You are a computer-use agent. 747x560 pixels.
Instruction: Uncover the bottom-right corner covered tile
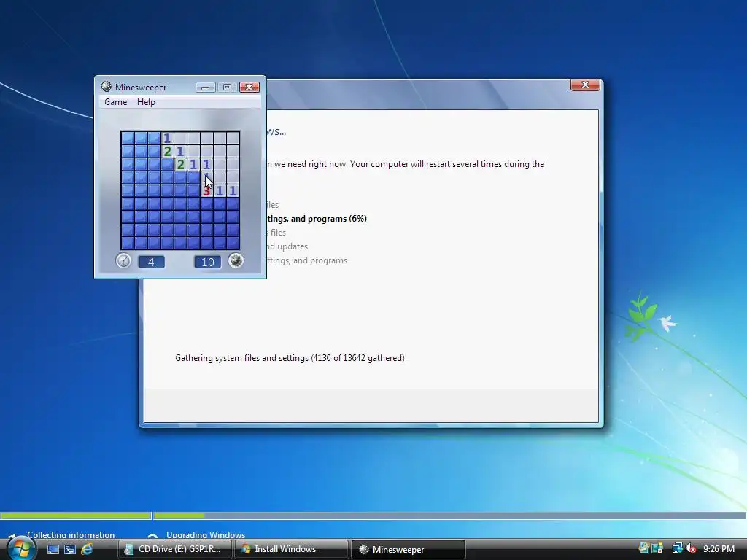tap(233, 242)
